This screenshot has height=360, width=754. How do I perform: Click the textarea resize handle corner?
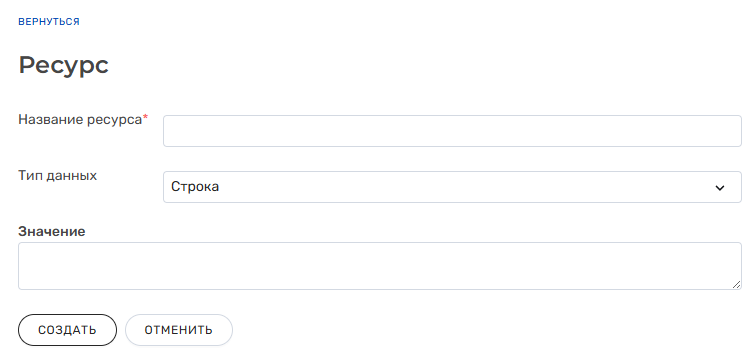click(736, 285)
